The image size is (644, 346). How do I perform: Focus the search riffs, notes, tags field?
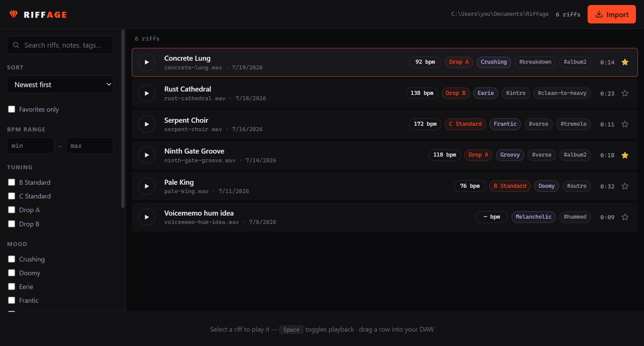[60, 45]
